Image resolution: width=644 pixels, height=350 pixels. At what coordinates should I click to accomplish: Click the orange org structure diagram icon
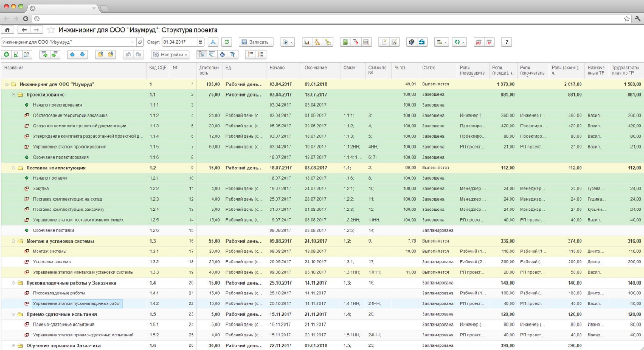[317, 42]
